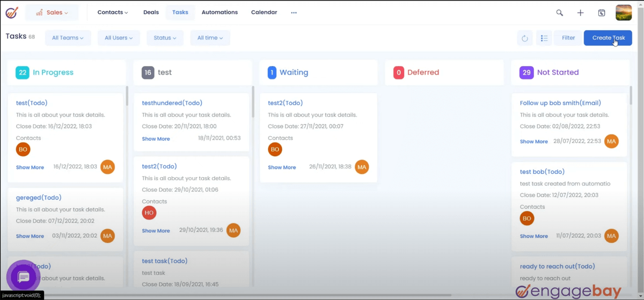Click the refresh tasks icon
The width and height of the screenshot is (644, 300).
525,38
